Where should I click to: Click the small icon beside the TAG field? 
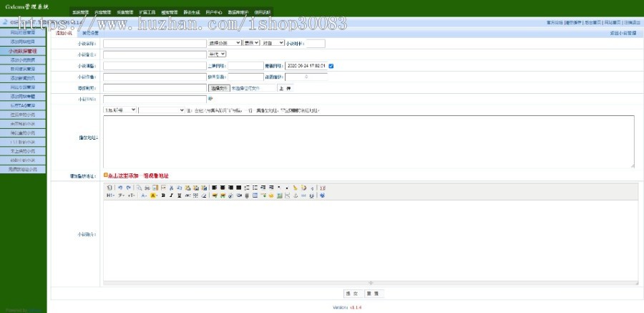pos(210,99)
